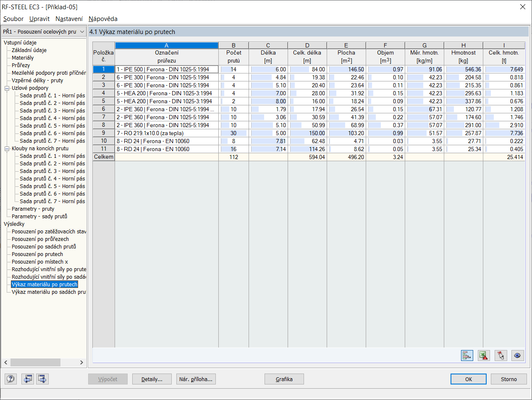Click the Detaily... button
Viewport: 532px width, 400px height.
[x=152, y=379]
